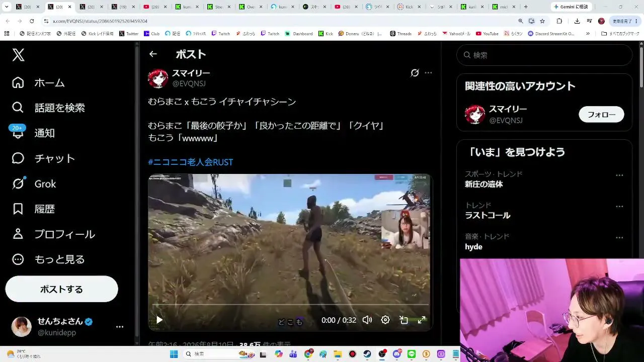Open account menu beside せんちょさん

[120, 327]
